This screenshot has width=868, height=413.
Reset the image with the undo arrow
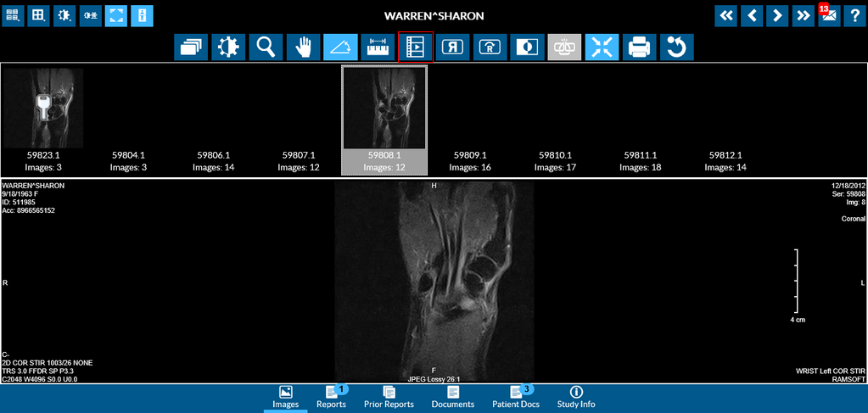[676, 47]
